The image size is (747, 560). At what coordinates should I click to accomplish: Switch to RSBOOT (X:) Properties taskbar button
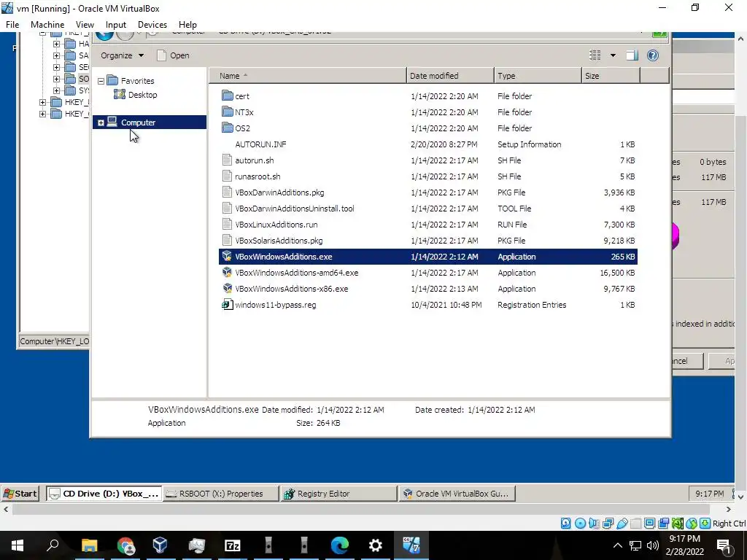pos(221,494)
